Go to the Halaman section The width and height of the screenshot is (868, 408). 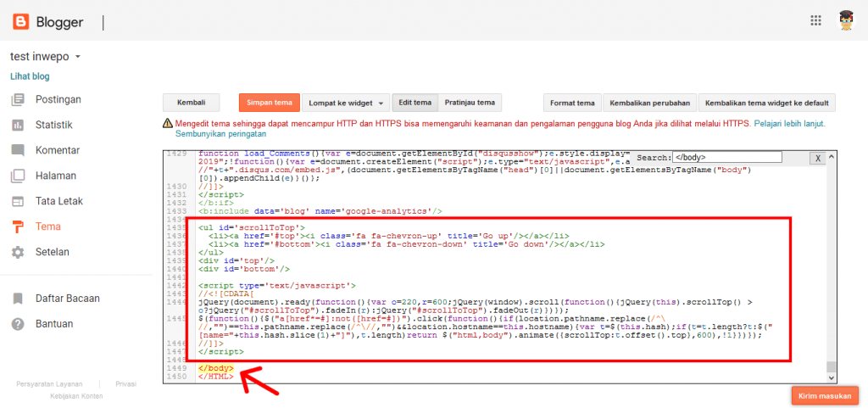(x=56, y=176)
